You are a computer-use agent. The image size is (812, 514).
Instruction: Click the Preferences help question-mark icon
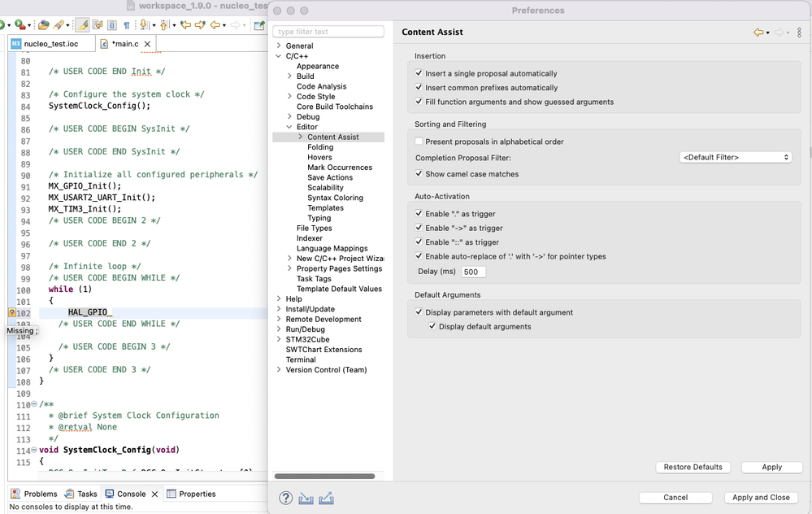point(286,498)
